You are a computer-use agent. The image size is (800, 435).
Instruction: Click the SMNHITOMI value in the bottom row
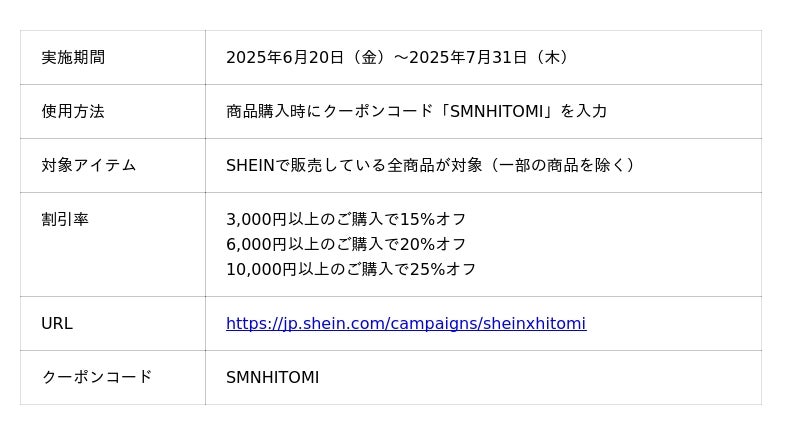(273, 378)
